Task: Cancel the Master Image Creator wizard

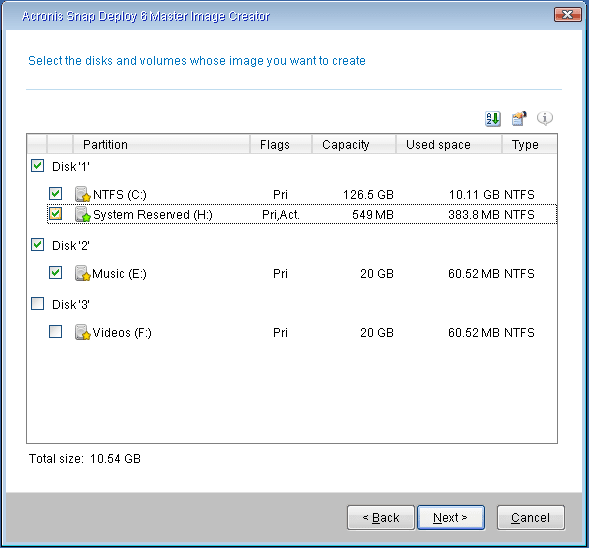Action: coord(531,518)
